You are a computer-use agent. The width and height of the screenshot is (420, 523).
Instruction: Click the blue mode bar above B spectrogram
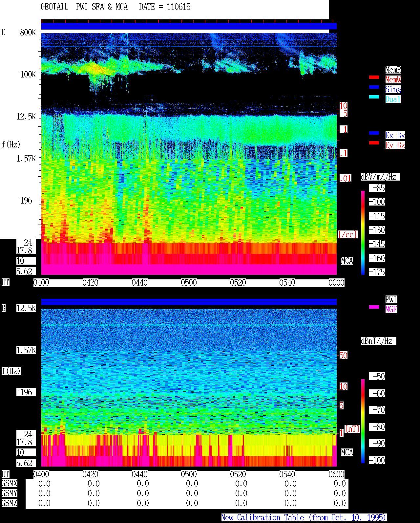[x=189, y=302]
